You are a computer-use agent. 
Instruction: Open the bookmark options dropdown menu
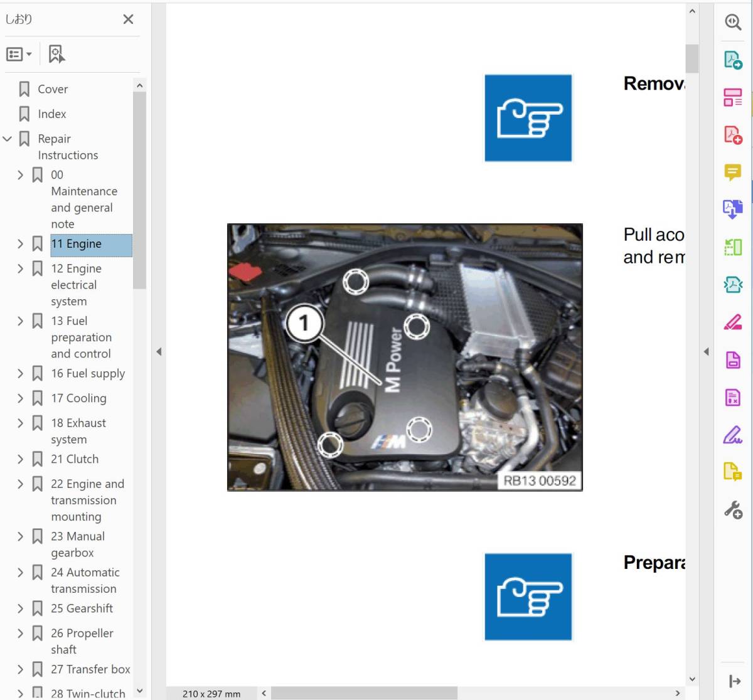[x=19, y=55]
